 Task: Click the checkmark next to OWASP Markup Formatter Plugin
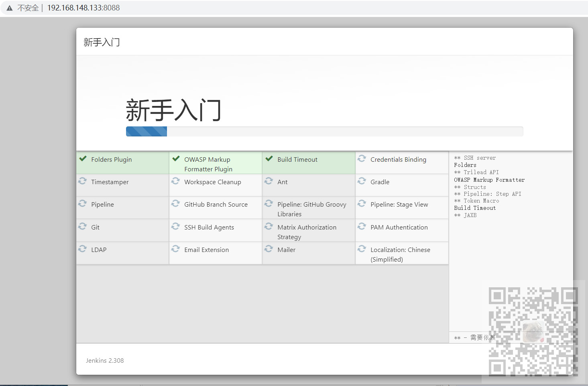pos(176,158)
